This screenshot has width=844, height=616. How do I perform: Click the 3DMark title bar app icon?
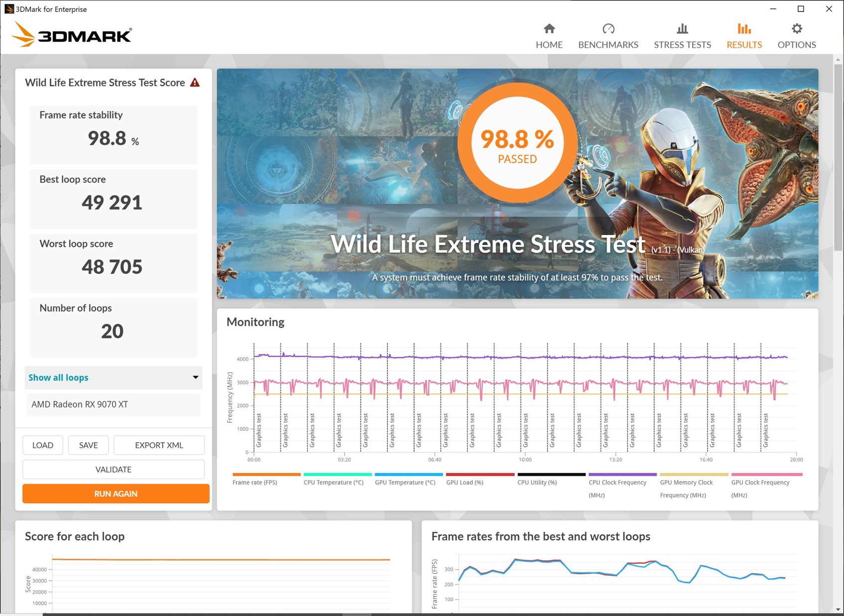pos(8,9)
